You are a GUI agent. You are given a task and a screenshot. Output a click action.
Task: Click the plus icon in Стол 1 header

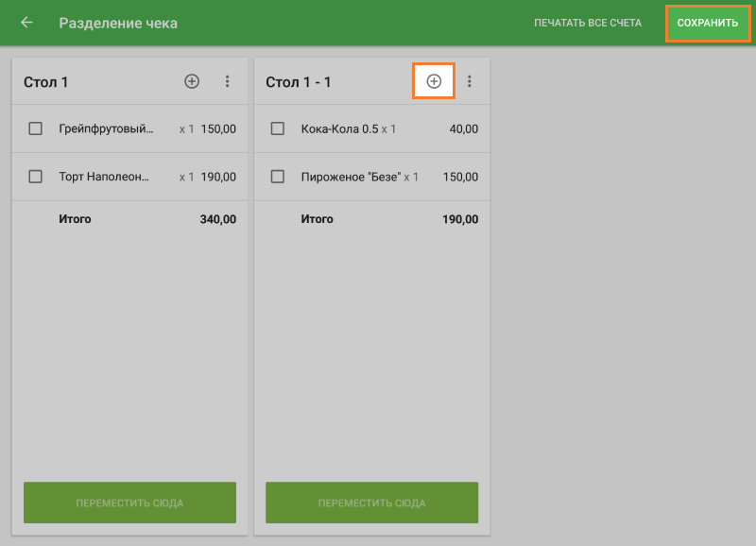(x=192, y=82)
